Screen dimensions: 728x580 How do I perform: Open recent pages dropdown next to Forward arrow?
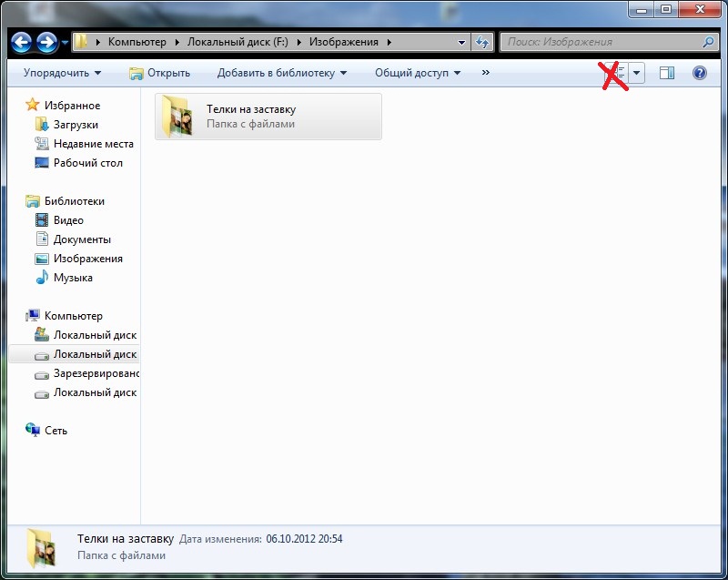click(x=65, y=43)
